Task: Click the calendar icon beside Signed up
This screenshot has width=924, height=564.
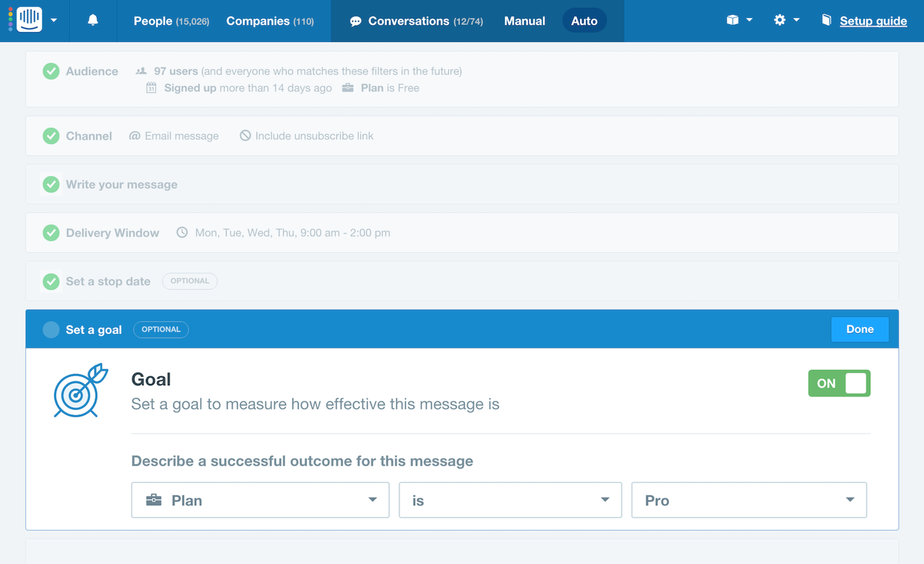Action: 151,88
